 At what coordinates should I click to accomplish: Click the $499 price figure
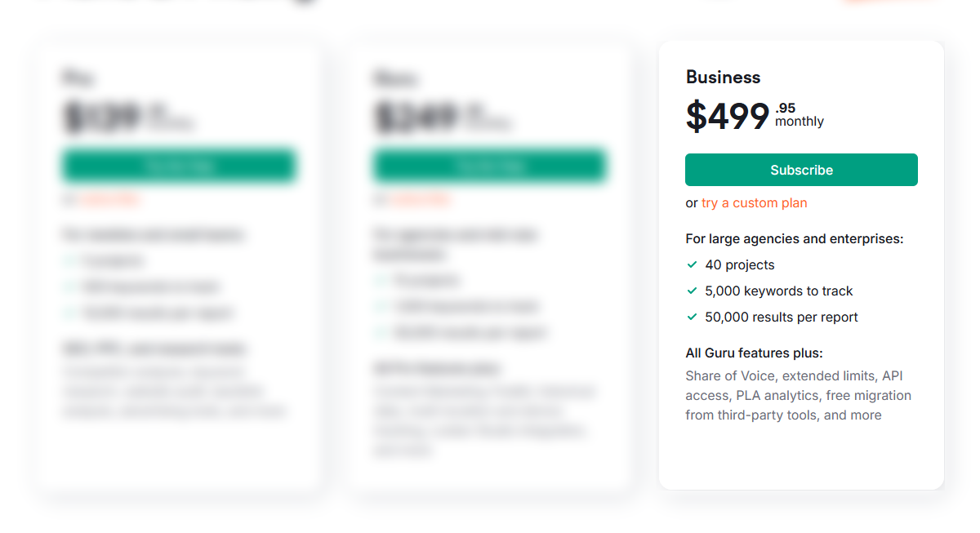(x=728, y=117)
